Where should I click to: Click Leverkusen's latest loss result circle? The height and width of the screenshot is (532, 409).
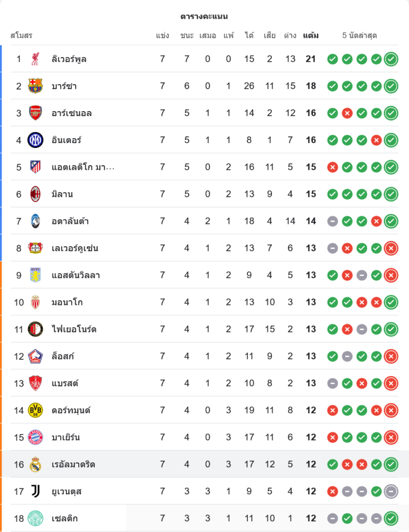tap(391, 248)
